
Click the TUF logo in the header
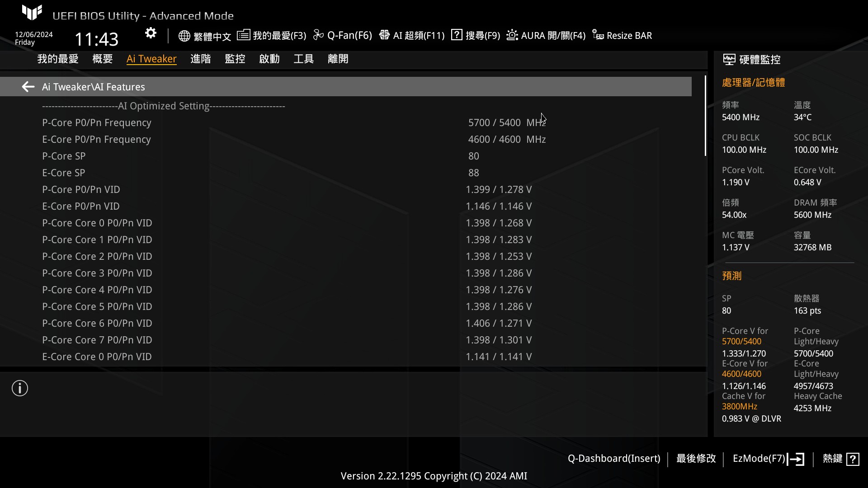(32, 12)
